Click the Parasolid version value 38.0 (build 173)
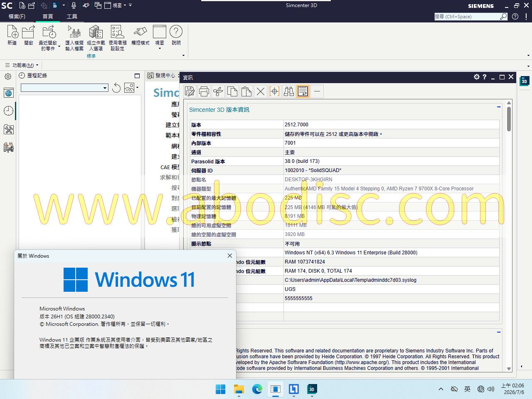 [x=302, y=161]
